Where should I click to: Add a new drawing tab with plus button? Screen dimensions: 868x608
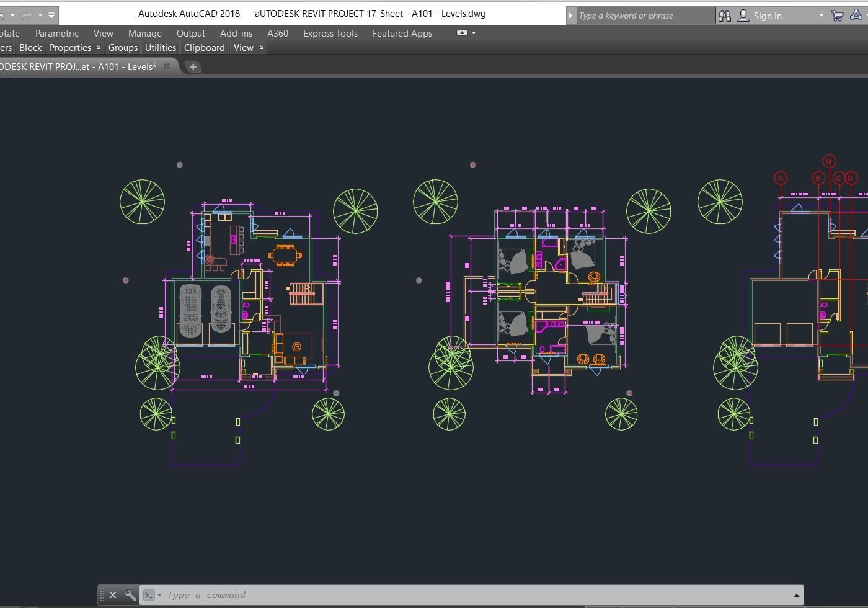tap(193, 67)
